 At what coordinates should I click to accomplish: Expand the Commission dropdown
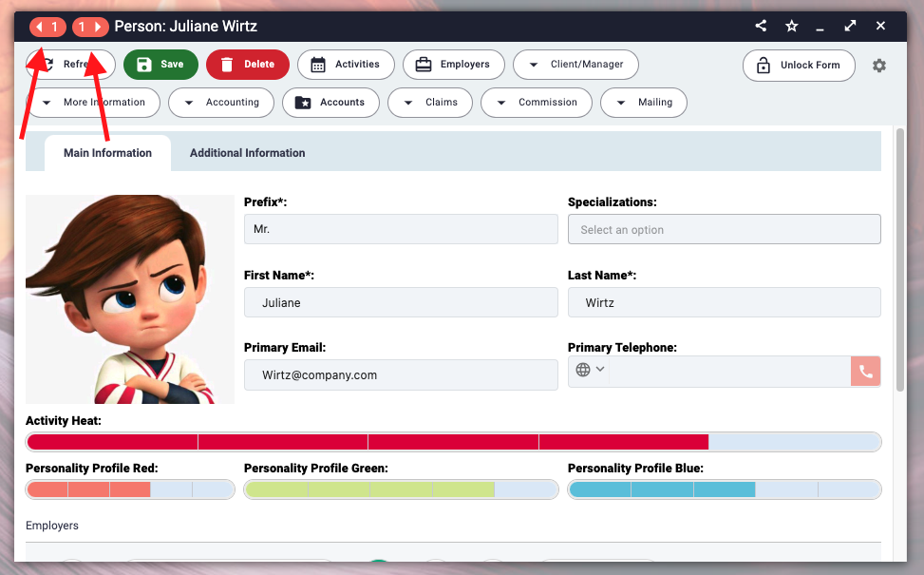537,103
